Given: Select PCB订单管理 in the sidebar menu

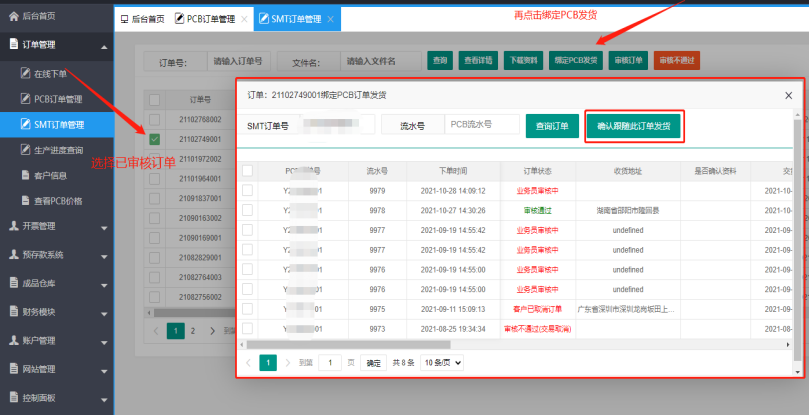Looking at the screenshot, I should (58, 99).
